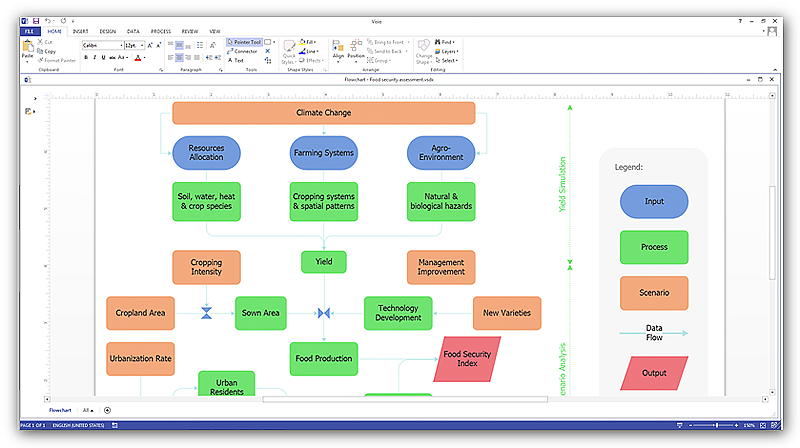Click the Paste icon
Image resolution: width=800 pixels, height=448 pixels.
pos(27,50)
